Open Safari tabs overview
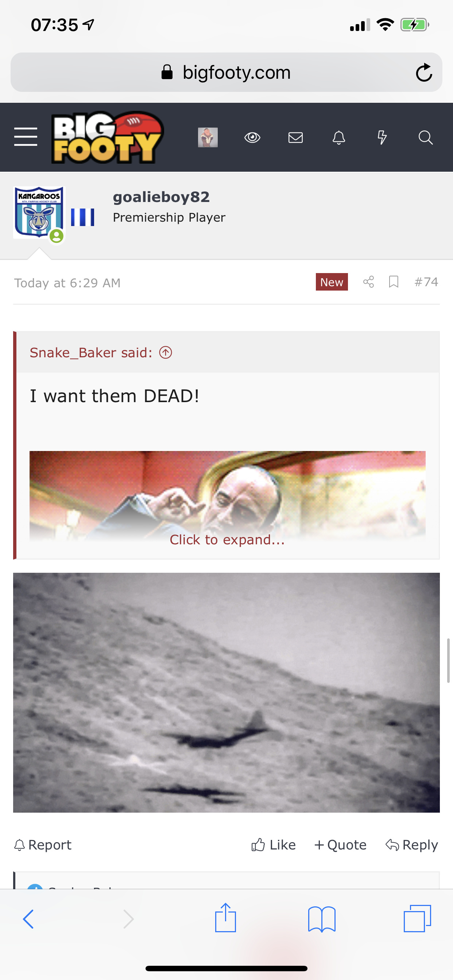Screen dimensions: 453x980 tap(417, 918)
